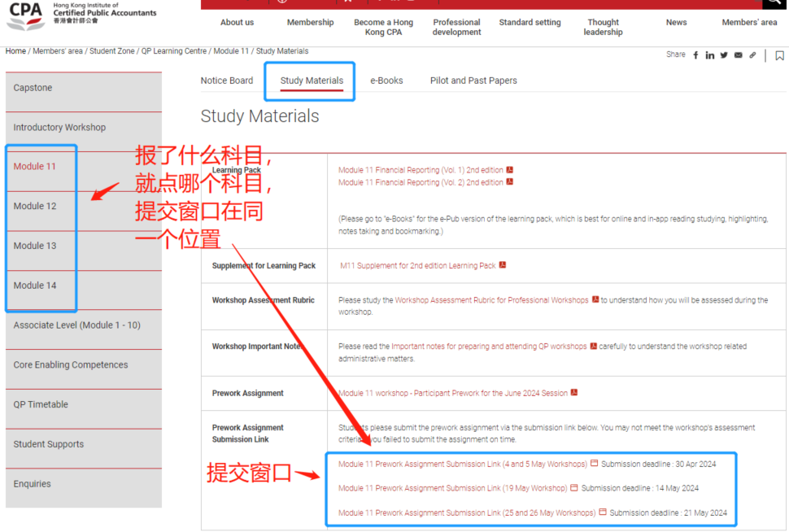Image resolution: width=789 pixels, height=532 pixels.
Task: Switch to the e-Books tab
Action: (386, 81)
